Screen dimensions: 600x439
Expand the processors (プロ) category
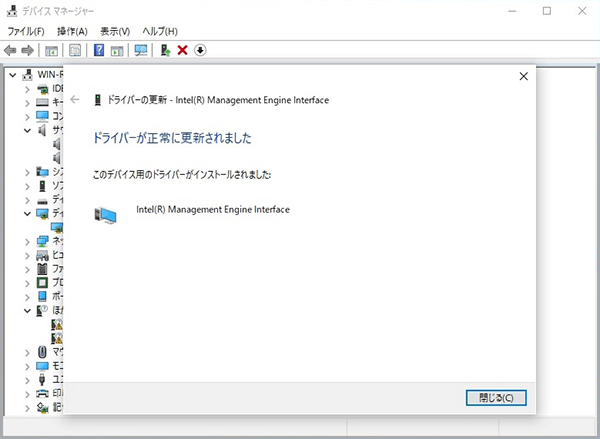(27, 283)
